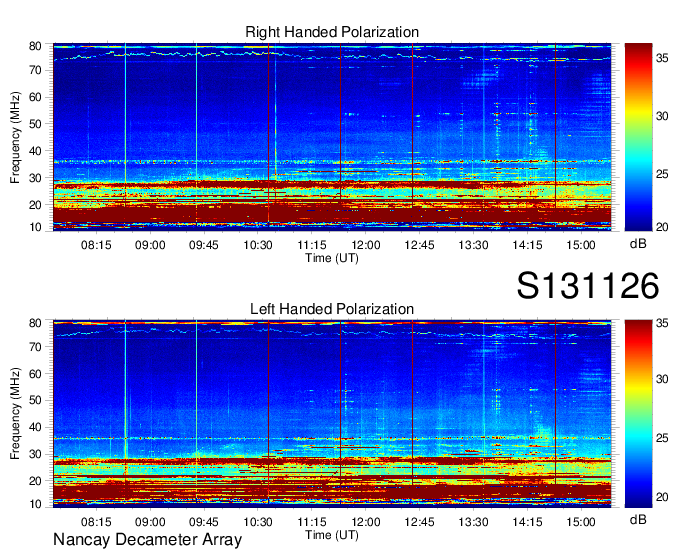Click the 30 label on Left Handed colorbar
The height and width of the screenshot is (552, 680).
[662, 379]
